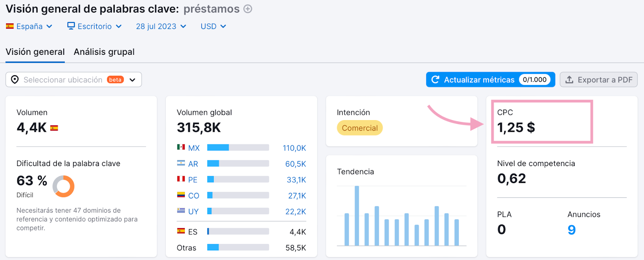Expand the 28 jul 2023 date picker
Image resolution: width=644 pixels, height=260 pixels.
click(161, 26)
